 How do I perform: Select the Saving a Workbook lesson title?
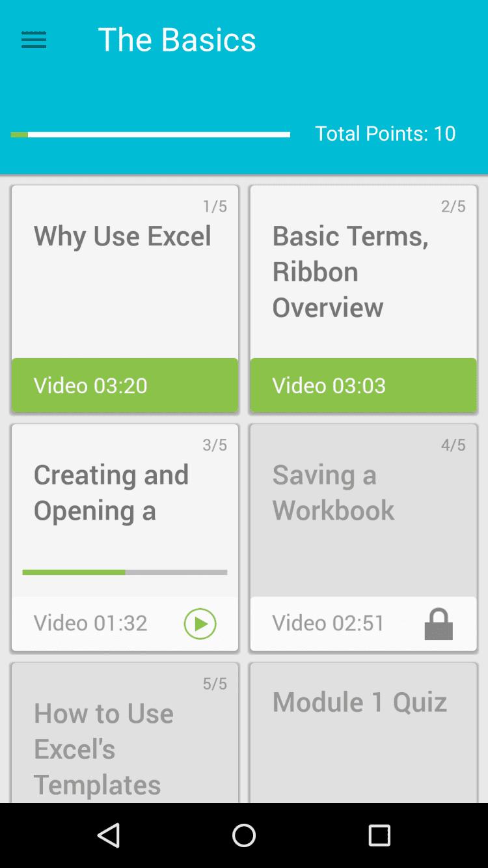point(333,493)
